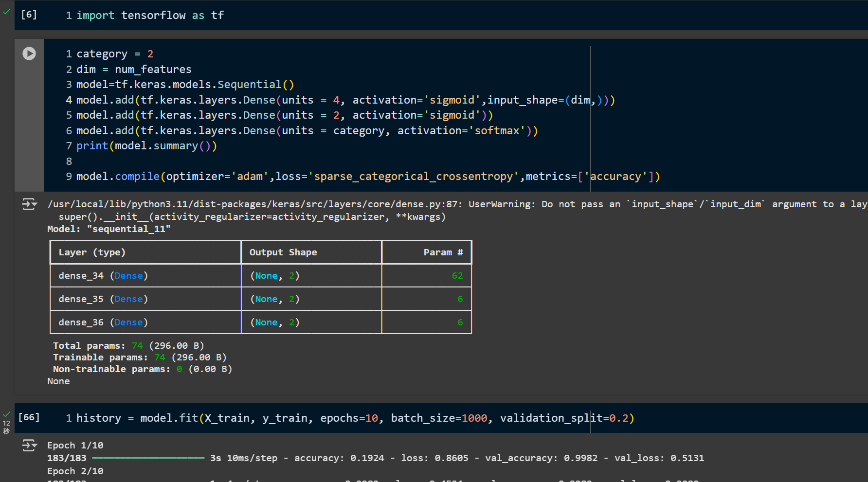Click the 'Non-trainable params: 0' line

coord(143,369)
